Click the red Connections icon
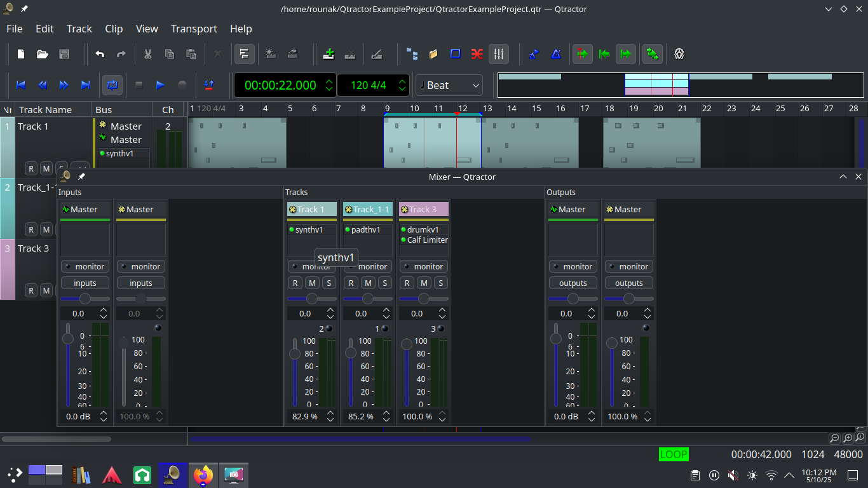This screenshot has width=868, height=488. pos(477,54)
